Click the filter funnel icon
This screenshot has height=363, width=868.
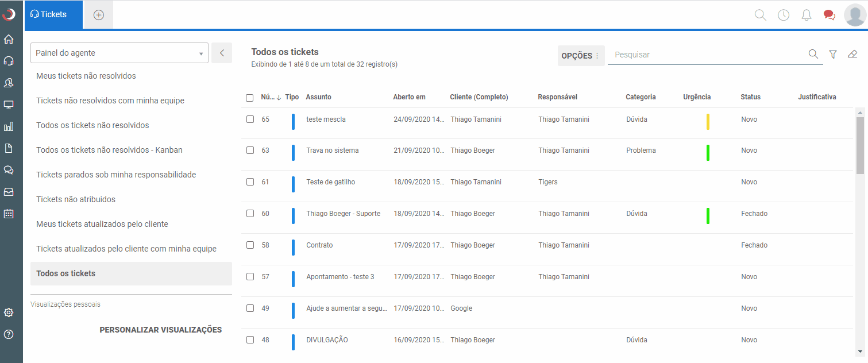(x=833, y=54)
